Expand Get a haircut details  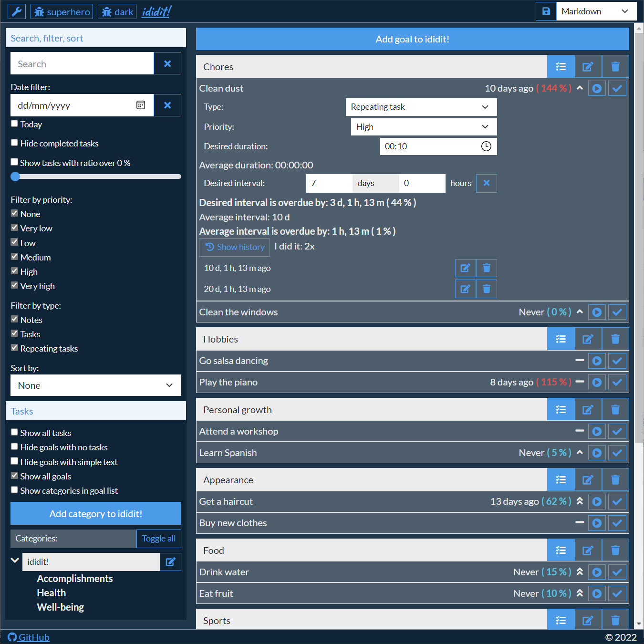point(580,501)
